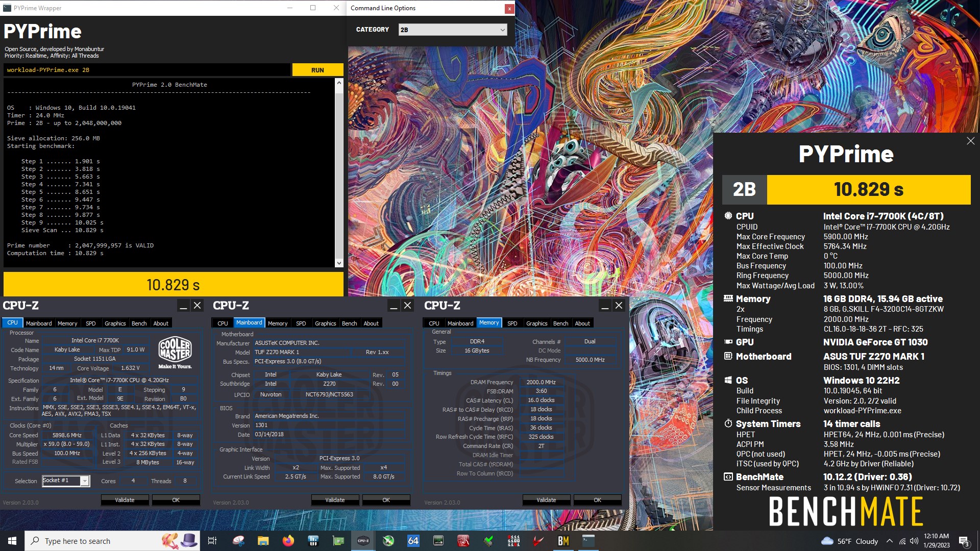The height and width of the screenshot is (551, 980).
Task: Open the green X globe taskbar icon
Action: click(x=388, y=541)
